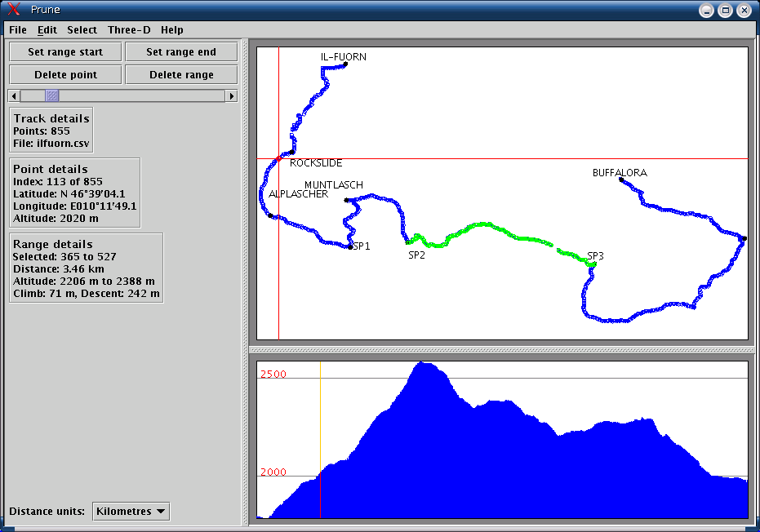This screenshot has height=532, width=760.
Task: Open the Three-D menu
Action: 129,30
